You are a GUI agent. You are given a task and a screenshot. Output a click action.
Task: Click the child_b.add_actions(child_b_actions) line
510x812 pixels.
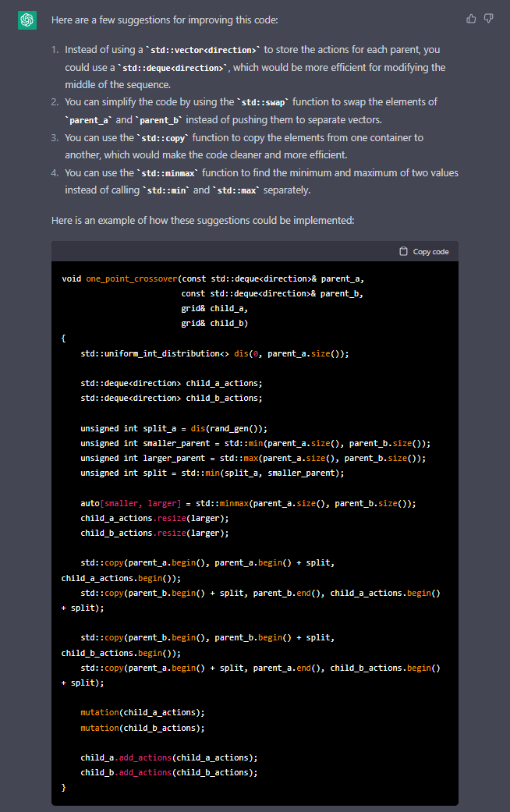pos(168,772)
